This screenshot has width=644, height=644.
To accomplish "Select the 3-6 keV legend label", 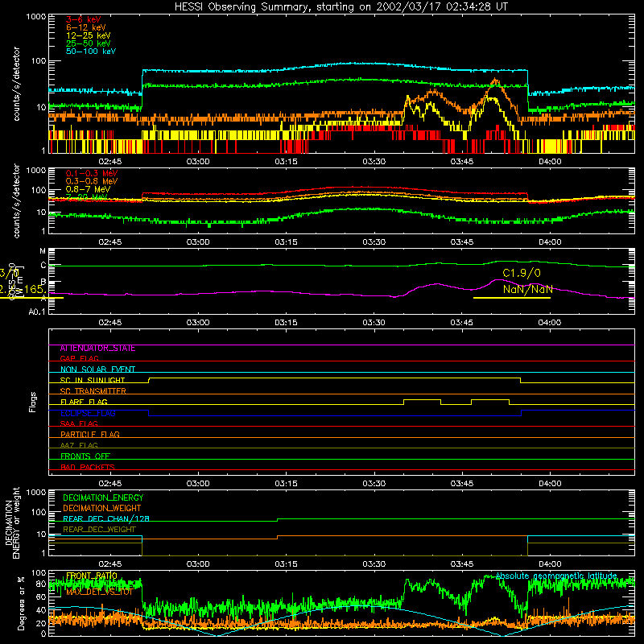I will click(84, 19).
